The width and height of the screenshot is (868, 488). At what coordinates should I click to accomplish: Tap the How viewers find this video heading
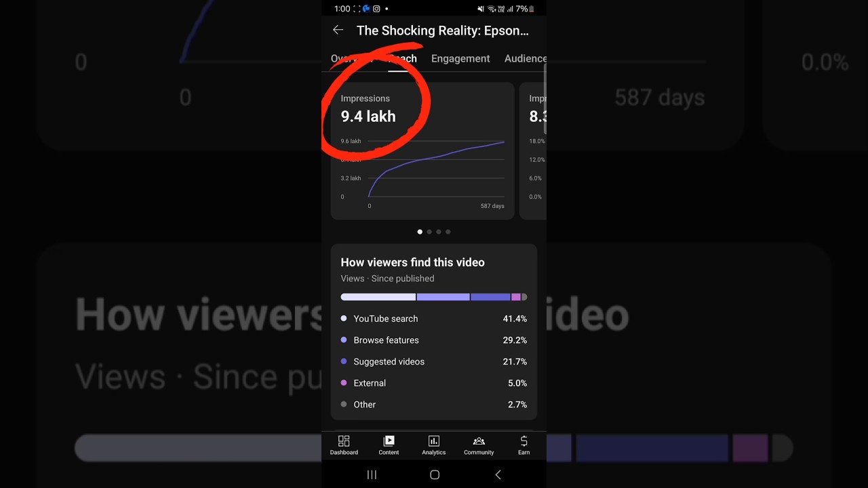(412, 262)
